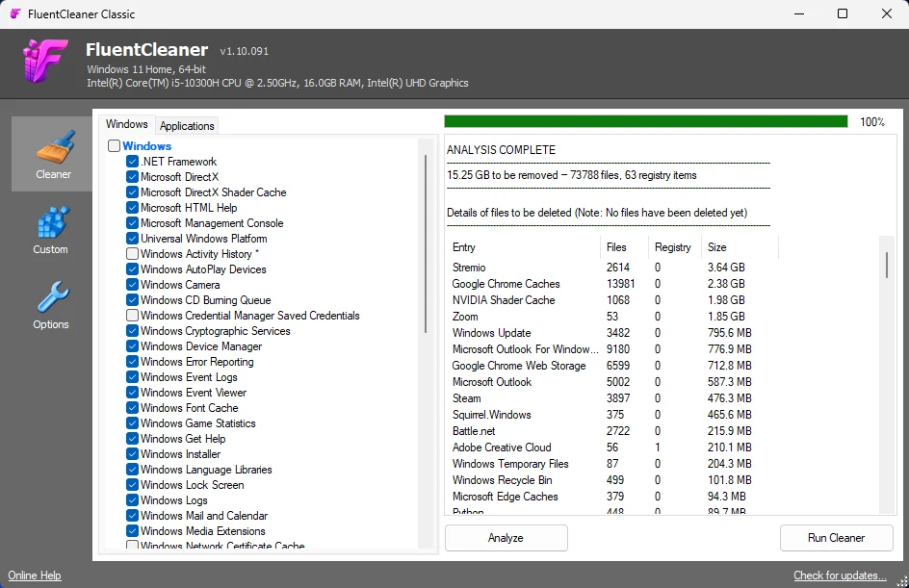Select the Steam entry in results

(614, 398)
